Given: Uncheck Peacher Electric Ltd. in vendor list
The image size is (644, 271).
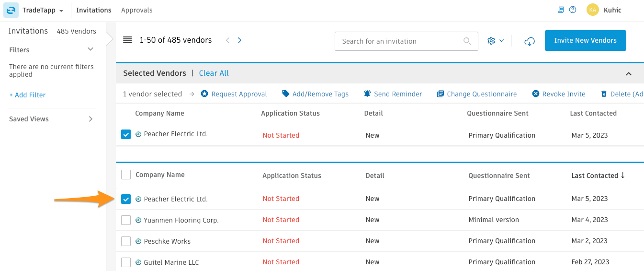Looking at the screenshot, I should tap(126, 199).
